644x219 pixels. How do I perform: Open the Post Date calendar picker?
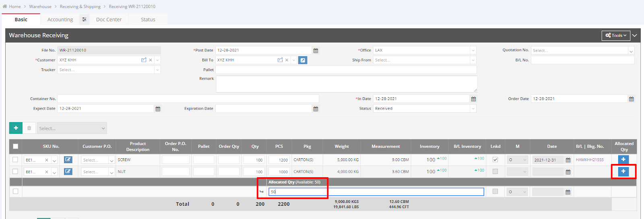coord(316,51)
